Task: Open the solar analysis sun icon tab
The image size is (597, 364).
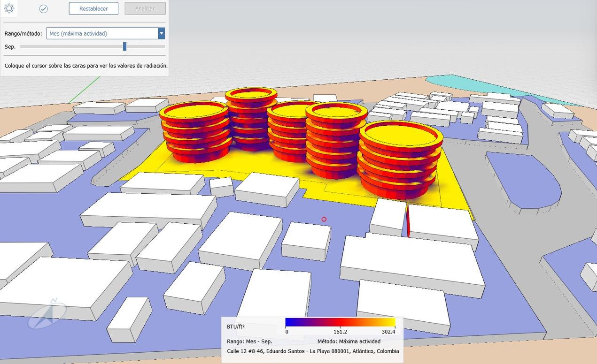Action: click(x=9, y=8)
